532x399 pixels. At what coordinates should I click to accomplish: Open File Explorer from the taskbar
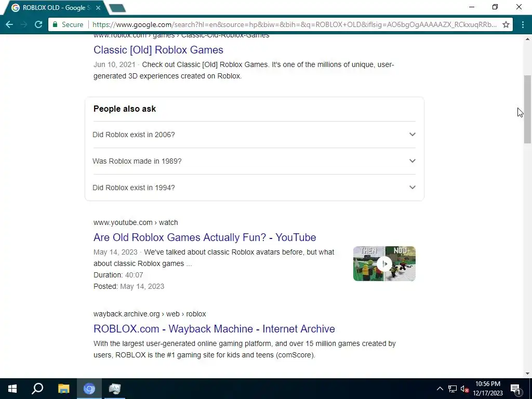[63, 389]
